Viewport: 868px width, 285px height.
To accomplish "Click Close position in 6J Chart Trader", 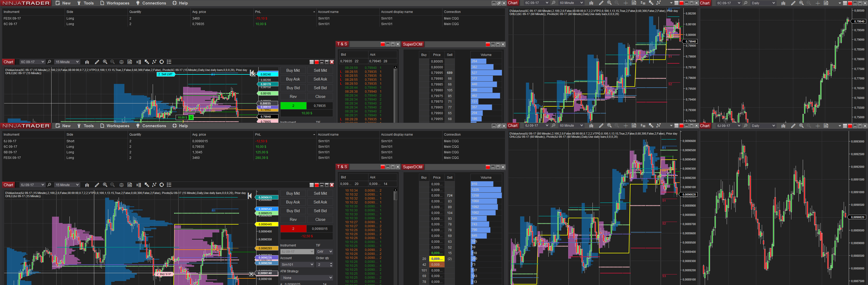I will (320, 220).
